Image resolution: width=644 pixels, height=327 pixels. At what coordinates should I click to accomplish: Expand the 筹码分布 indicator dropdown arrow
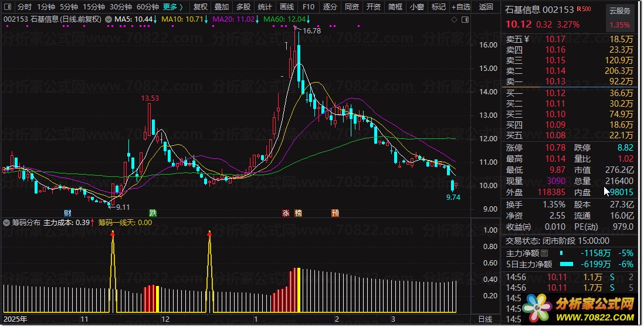point(6,223)
